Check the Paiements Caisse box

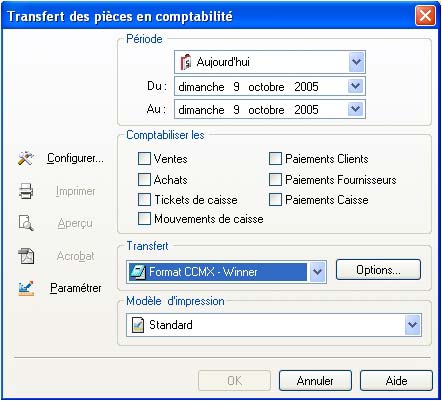[x=275, y=200]
